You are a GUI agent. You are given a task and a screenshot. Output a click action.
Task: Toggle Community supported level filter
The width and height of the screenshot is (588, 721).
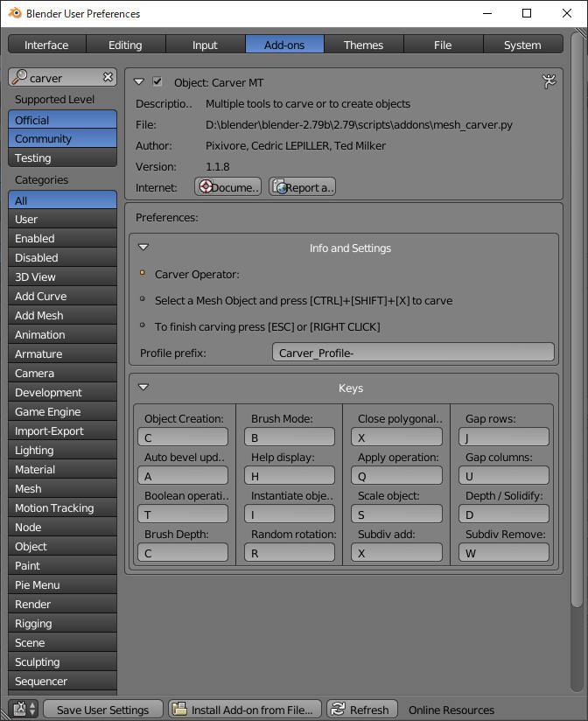click(x=62, y=139)
